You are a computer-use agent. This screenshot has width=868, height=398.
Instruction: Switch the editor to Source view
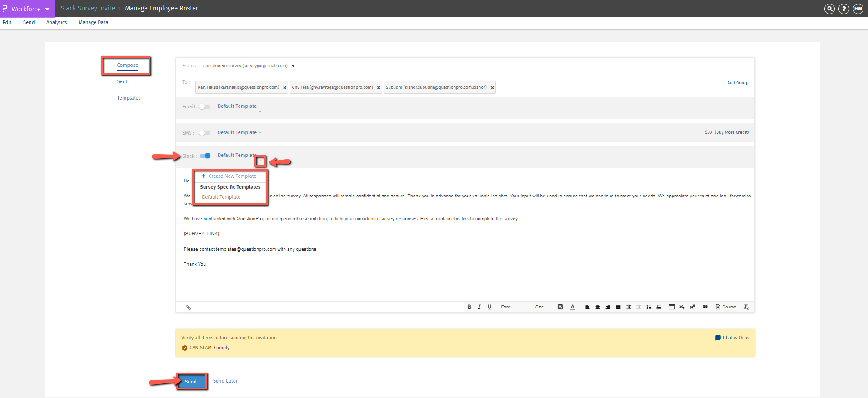point(726,307)
